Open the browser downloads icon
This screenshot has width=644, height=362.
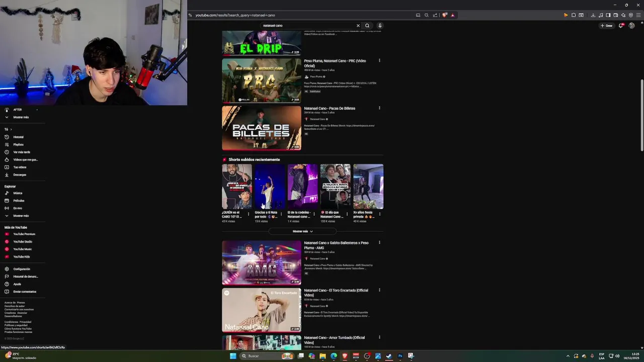(x=593, y=15)
